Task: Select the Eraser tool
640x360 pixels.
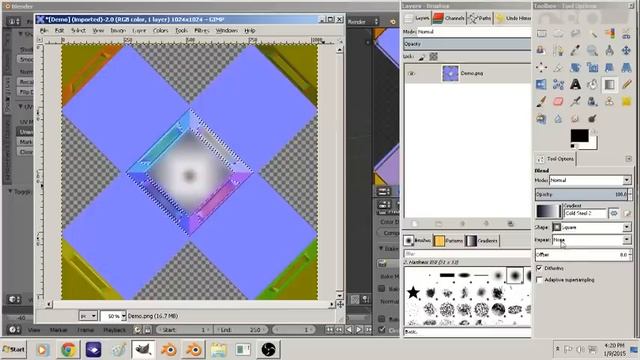Action: 558,102
